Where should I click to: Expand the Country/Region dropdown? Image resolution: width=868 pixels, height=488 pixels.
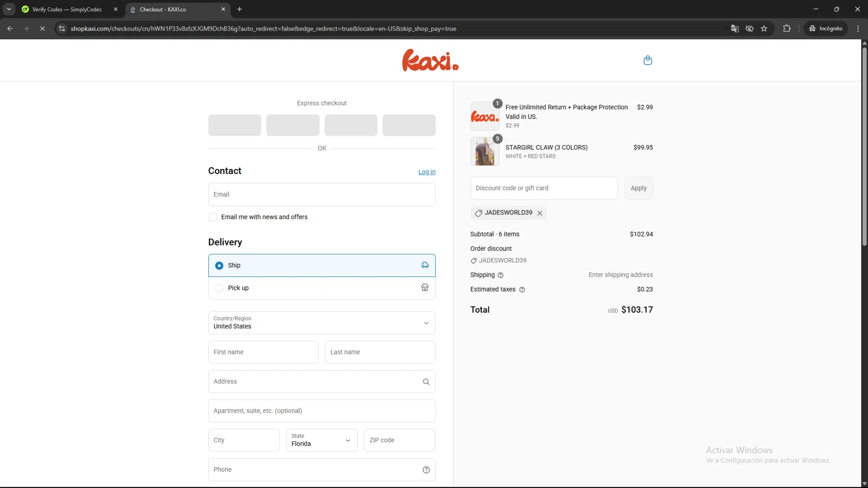click(322, 323)
